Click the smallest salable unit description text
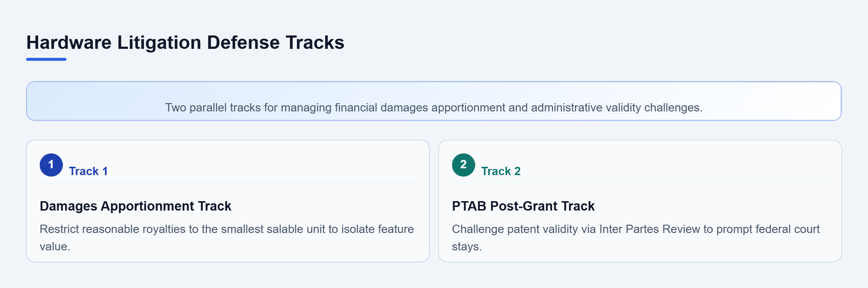Screen dimensions: 868x288 click(x=227, y=238)
